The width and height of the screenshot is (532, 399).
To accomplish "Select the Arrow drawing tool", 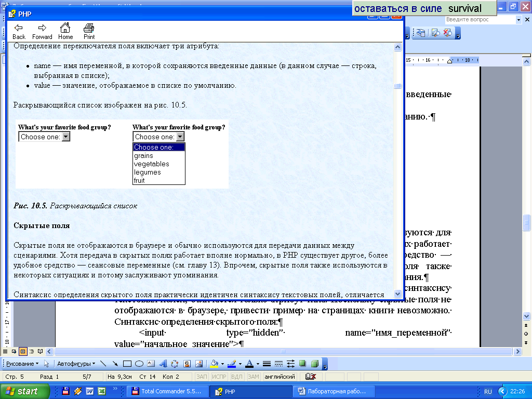I will (x=115, y=364).
